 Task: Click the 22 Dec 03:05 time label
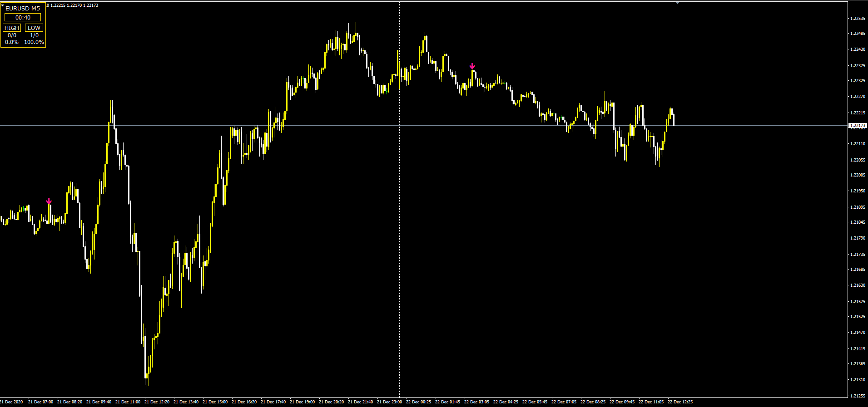(x=477, y=402)
